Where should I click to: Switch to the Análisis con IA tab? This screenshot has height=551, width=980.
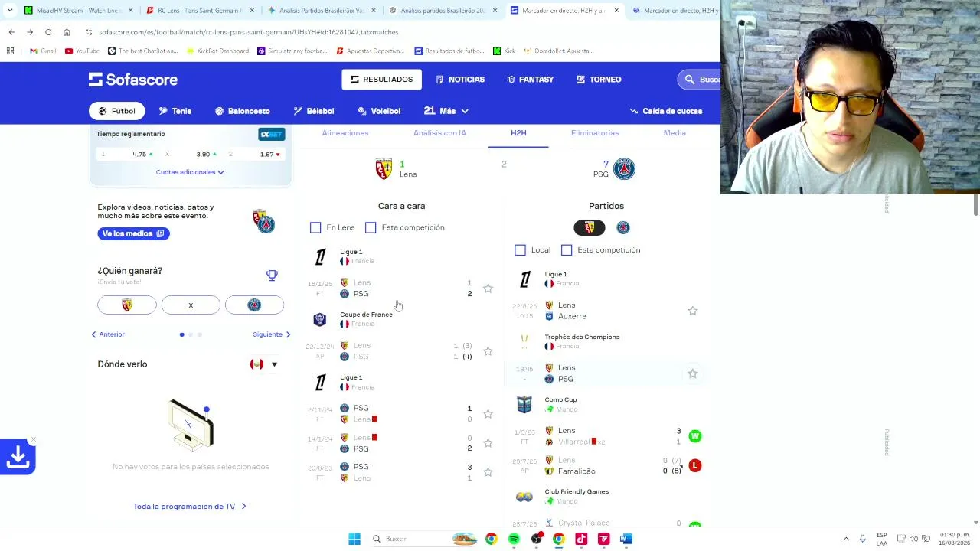pyautogui.click(x=439, y=133)
